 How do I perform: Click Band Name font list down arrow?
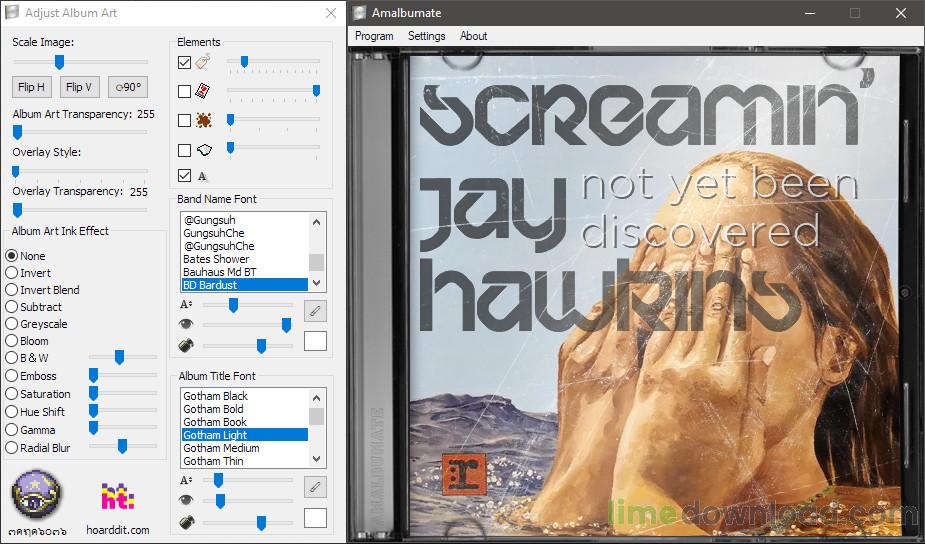pyautogui.click(x=317, y=283)
